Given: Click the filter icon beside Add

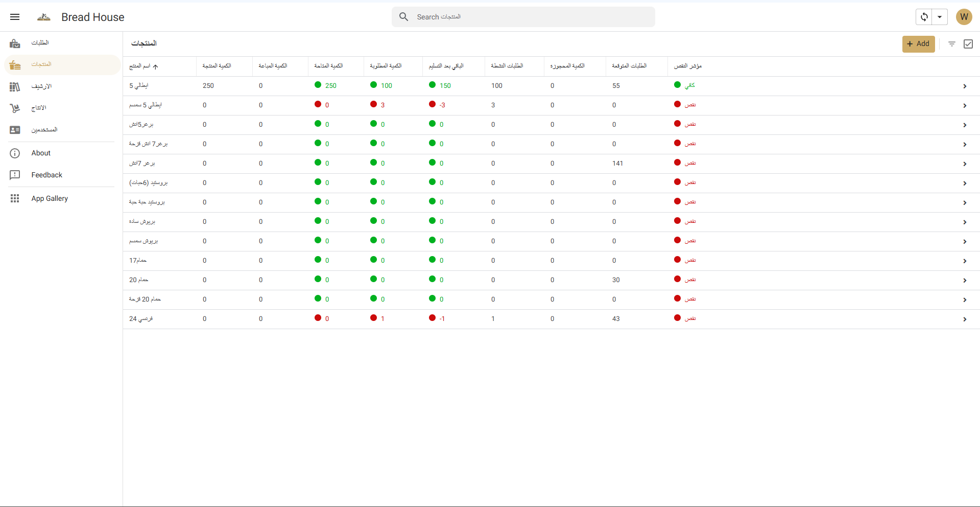Looking at the screenshot, I should tap(951, 44).
